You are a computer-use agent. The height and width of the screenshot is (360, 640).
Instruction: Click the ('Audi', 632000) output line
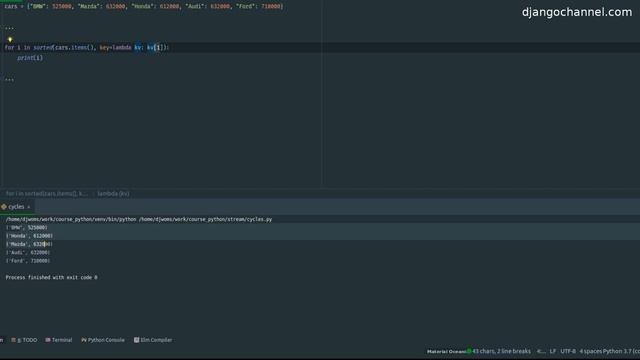(x=28, y=253)
